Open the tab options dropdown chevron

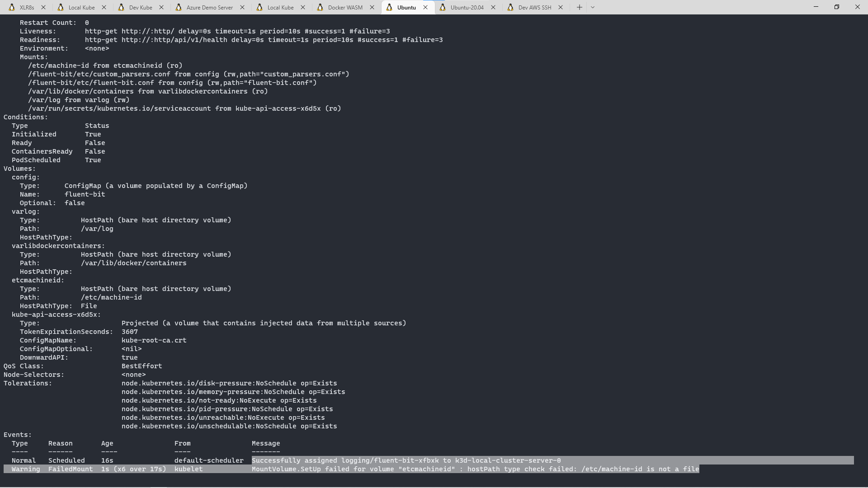pyautogui.click(x=593, y=7)
